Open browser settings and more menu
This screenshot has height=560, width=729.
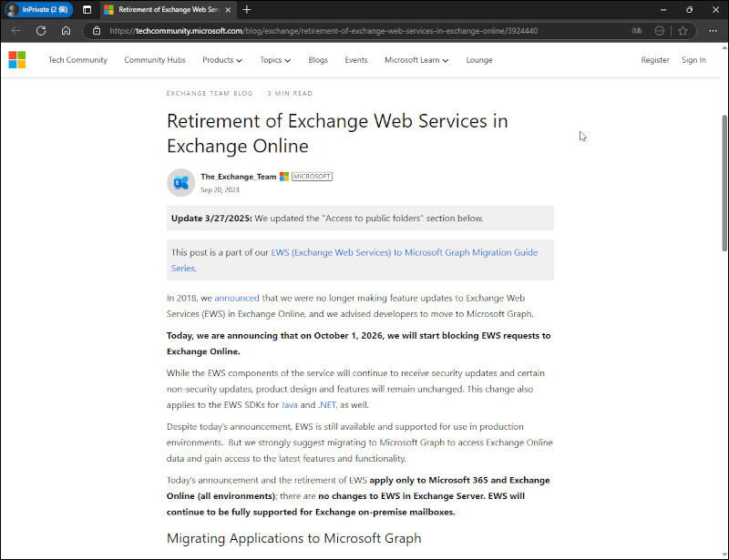click(713, 31)
